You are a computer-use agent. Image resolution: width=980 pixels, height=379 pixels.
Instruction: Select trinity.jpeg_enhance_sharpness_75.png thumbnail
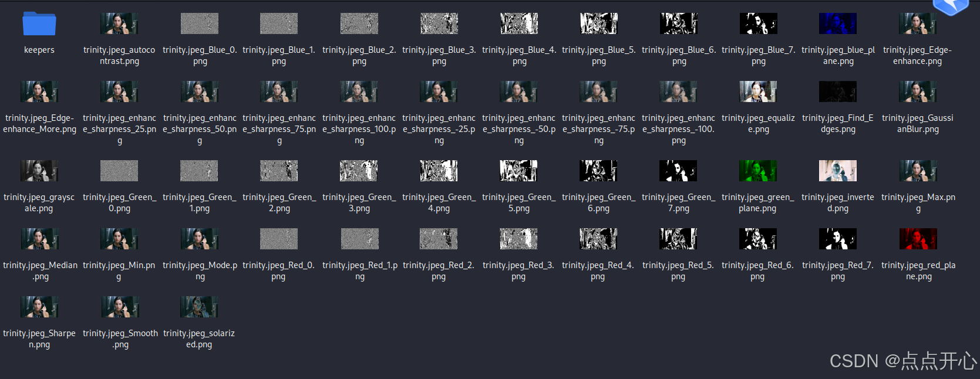279,92
